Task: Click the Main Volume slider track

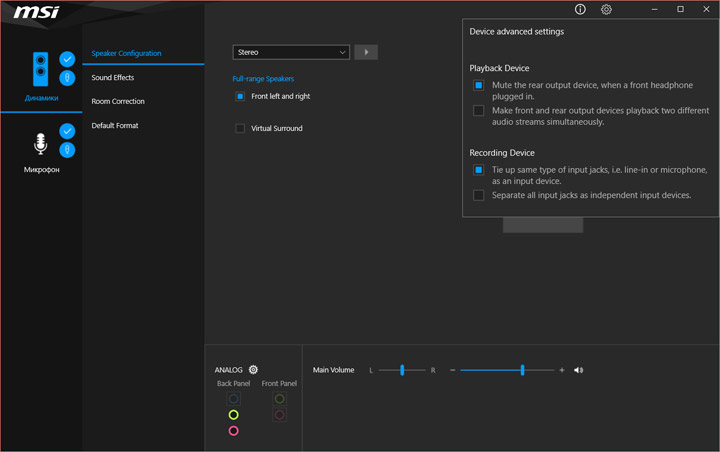Action: tap(507, 370)
